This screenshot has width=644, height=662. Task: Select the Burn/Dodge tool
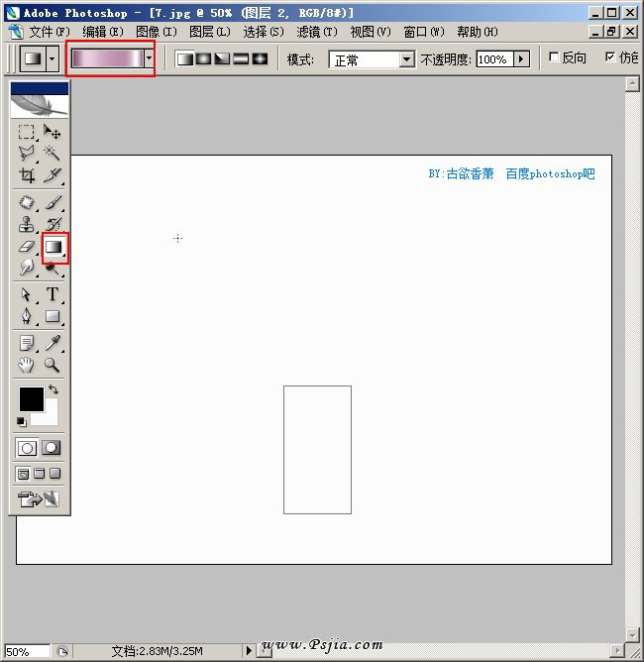[x=53, y=269]
